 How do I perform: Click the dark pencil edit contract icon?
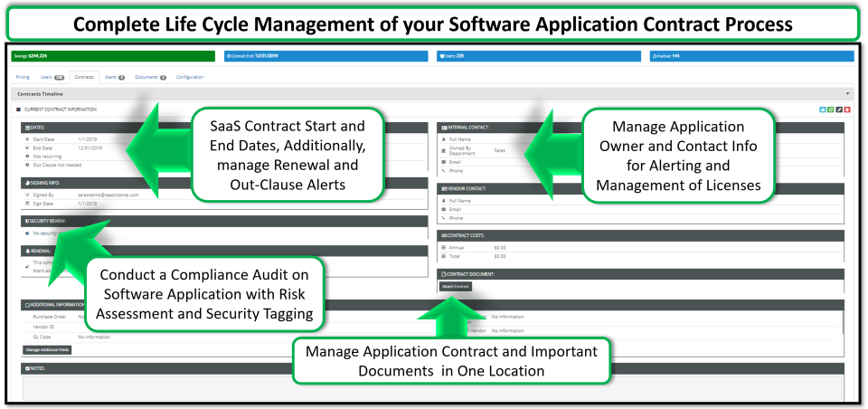[839, 109]
